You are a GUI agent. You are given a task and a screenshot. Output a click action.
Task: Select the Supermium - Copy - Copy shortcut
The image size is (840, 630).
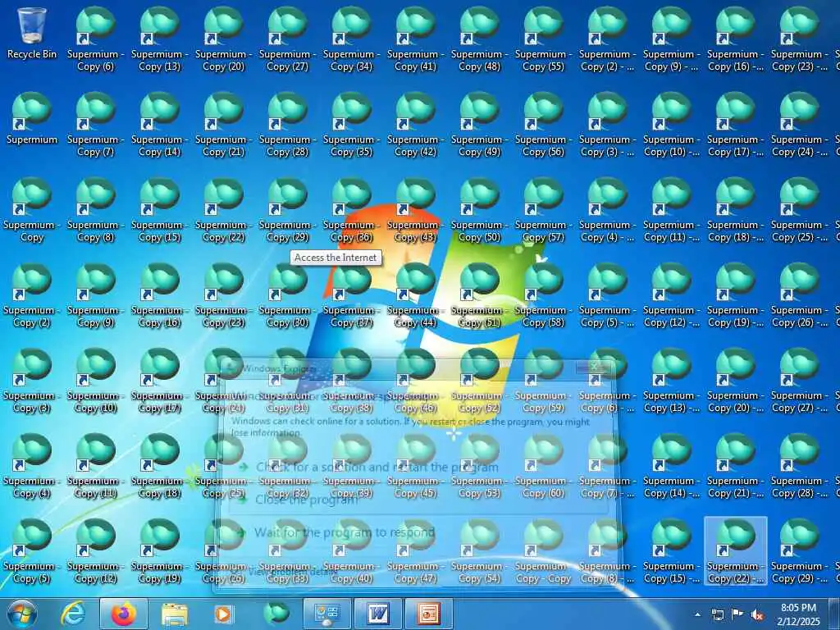[x=544, y=550]
